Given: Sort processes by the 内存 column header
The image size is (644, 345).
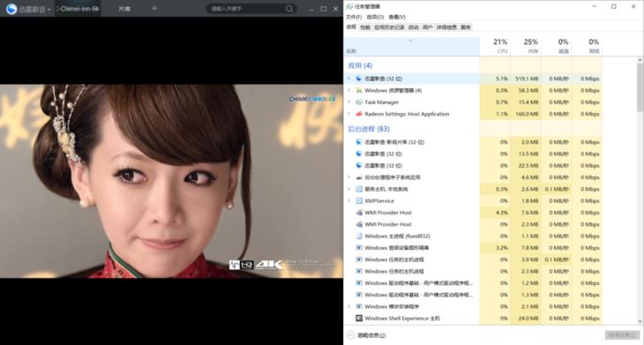Looking at the screenshot, I should [526, 47].
